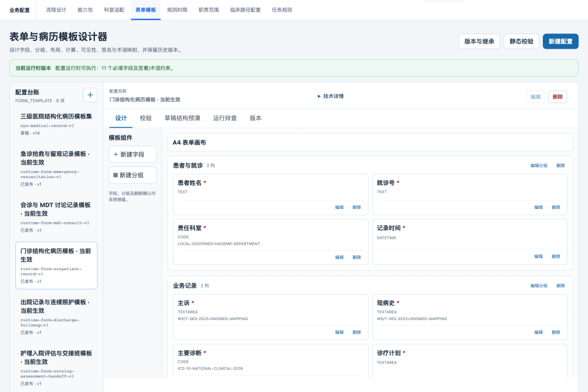This screenshot has width=588, height=392.
Task: Click 删除 for 业务记录 group
Action: (x=560, y=286)
